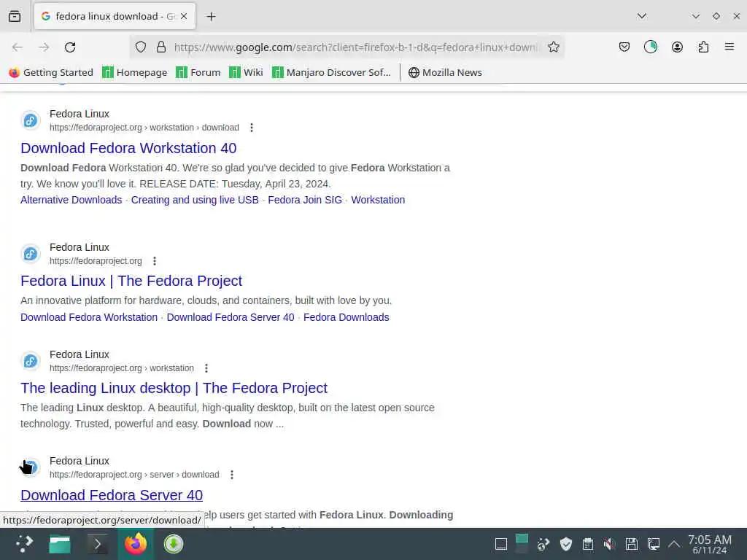The image size is (747, 560).
Task: Expand hidden system tray icons arrow
Action: (x=673, y=544)
